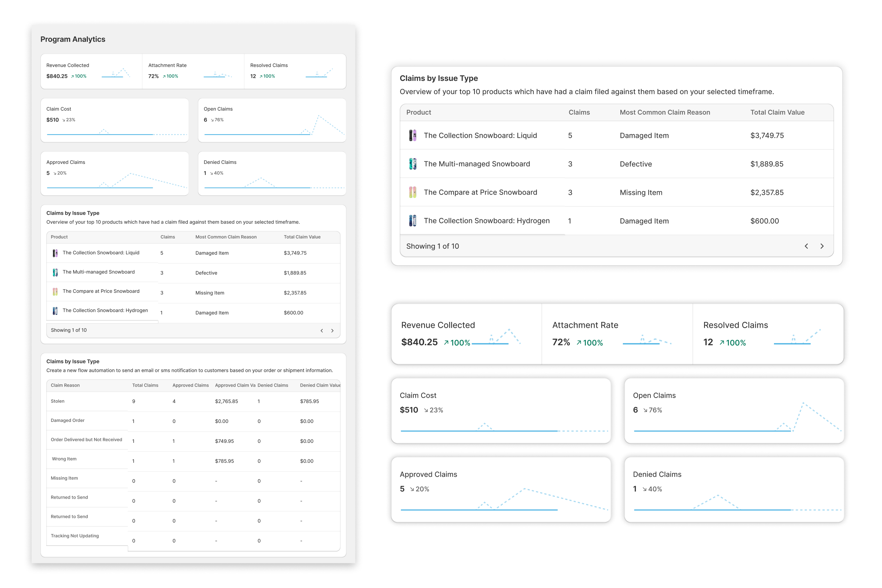
Task: Click the small Denied Claims card in Program Analytics
Action: pos(272,173)
